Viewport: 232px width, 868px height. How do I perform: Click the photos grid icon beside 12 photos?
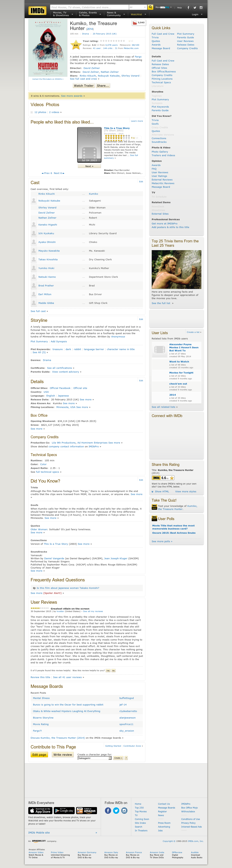tap(32, 112)
